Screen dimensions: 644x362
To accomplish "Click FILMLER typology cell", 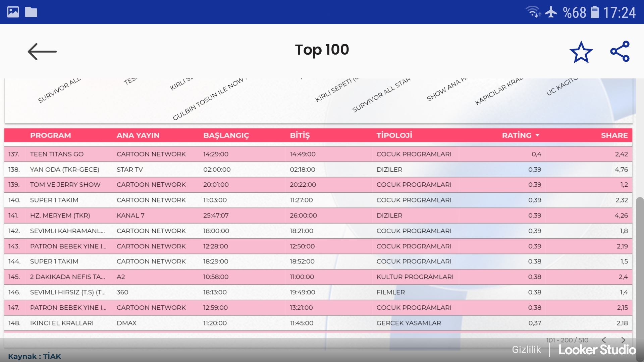I will coord(391,292).
